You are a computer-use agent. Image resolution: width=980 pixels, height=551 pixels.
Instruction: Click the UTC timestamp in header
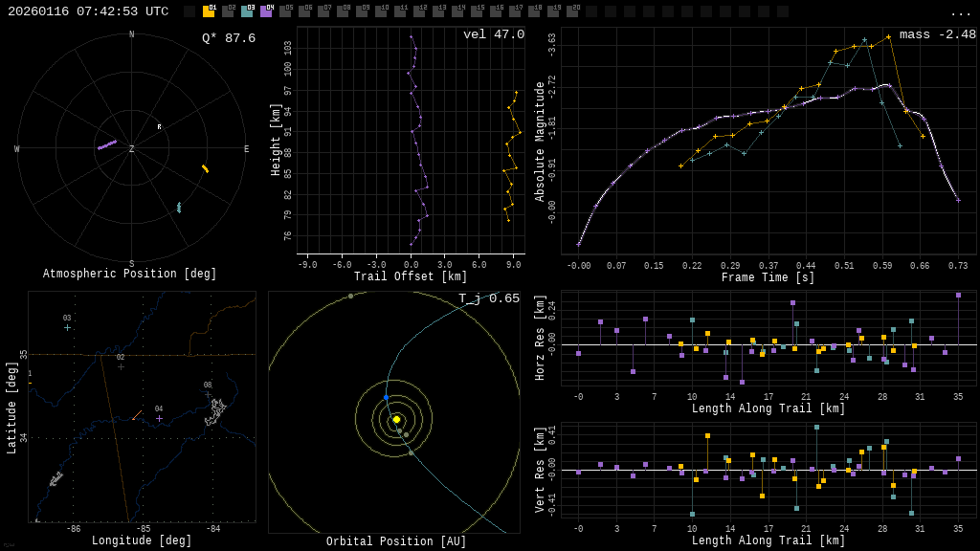pyautogui.click(x=88, y=11)
